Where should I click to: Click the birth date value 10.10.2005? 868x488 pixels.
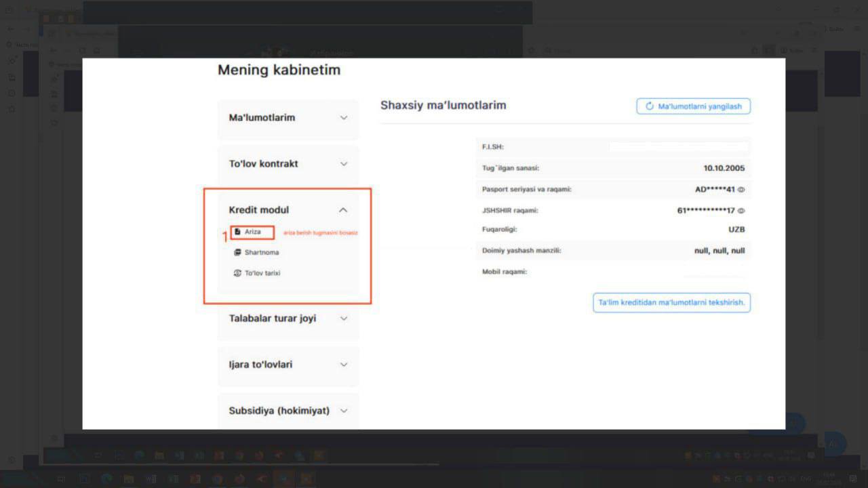(x=724, y=169)
